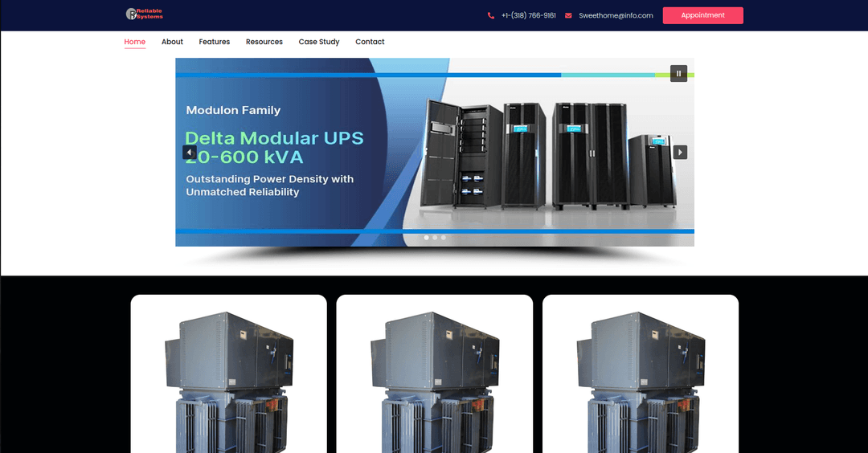Open the Resources menu item
This screenshot has width=868, height=453.
click(x=264, y=42)
